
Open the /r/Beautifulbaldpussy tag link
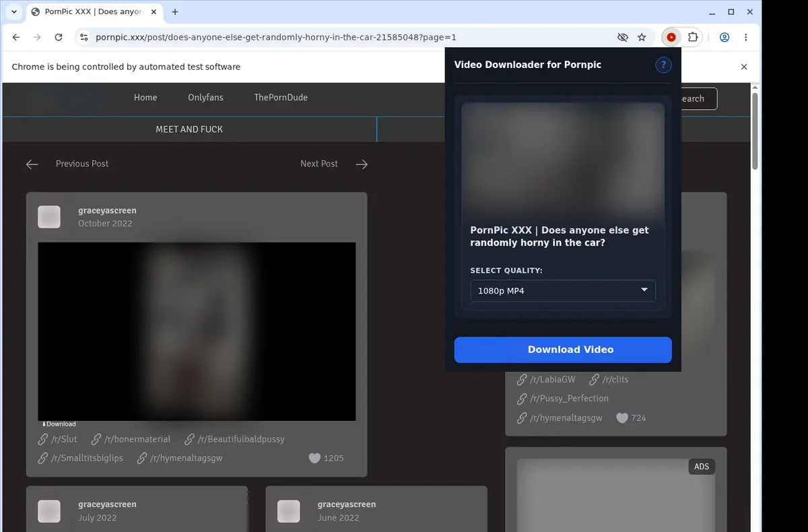tap(241, 439)
